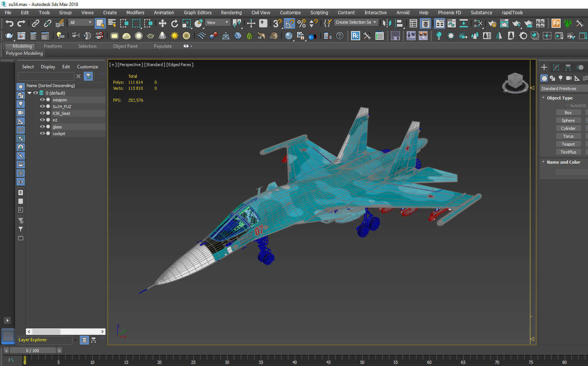Open the View reference coordinate dropdown
The width and height of the screenshot is (588, 366).
pyautogui.click(x=217, y=23)
